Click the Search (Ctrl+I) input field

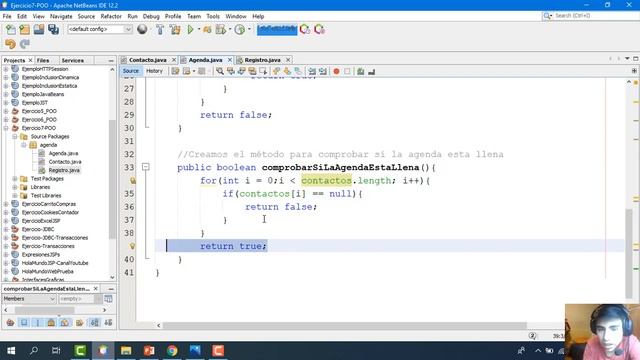[x=596, y=16]
